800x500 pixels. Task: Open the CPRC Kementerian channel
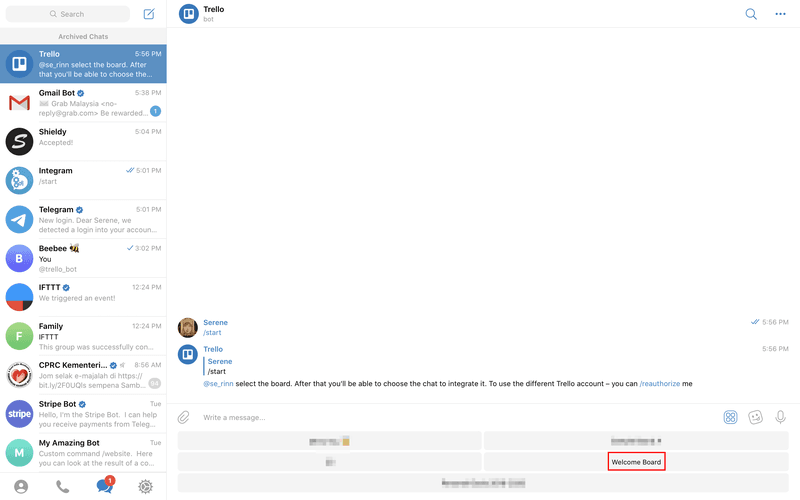(83, 375)
